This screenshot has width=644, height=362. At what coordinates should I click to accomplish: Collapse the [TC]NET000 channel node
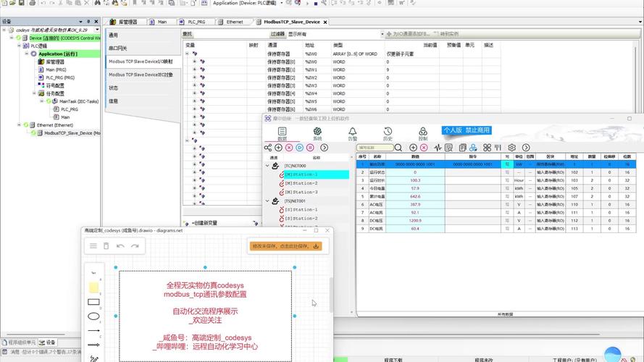[267, 166]
